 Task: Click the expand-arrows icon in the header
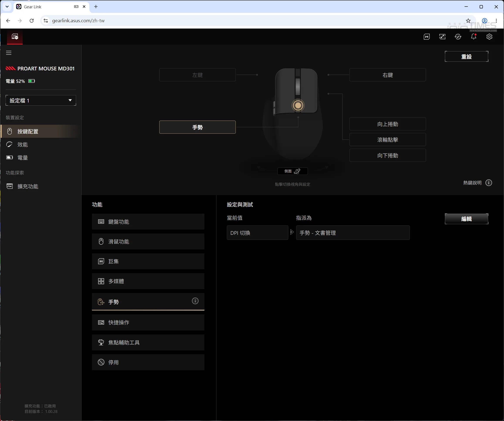click(x=442, y=36)
